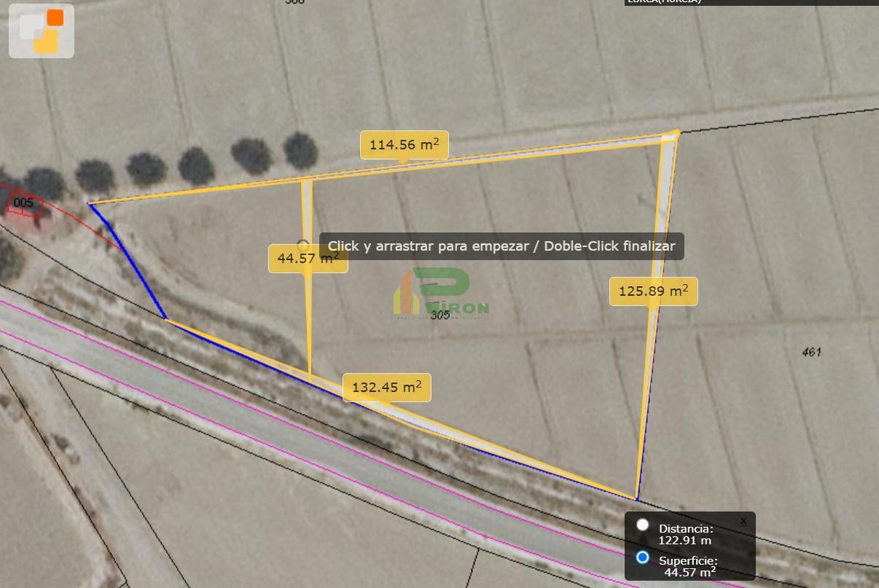The image size is (879, 588).
Task: Select the Distancia measurement radio button
Action: click(642, 525)
